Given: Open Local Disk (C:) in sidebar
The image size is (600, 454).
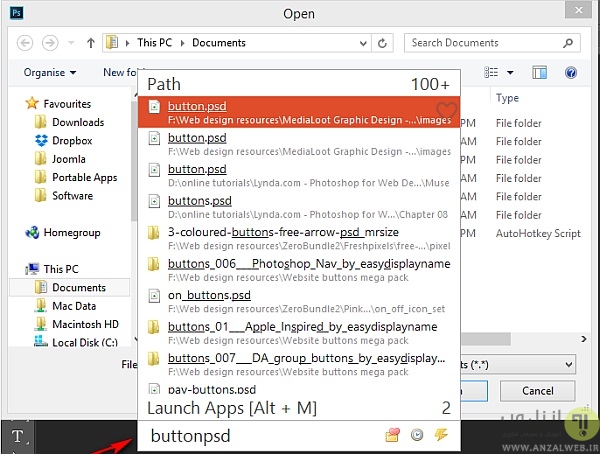Looking at the screenshot, I should [x=85, y=343].
